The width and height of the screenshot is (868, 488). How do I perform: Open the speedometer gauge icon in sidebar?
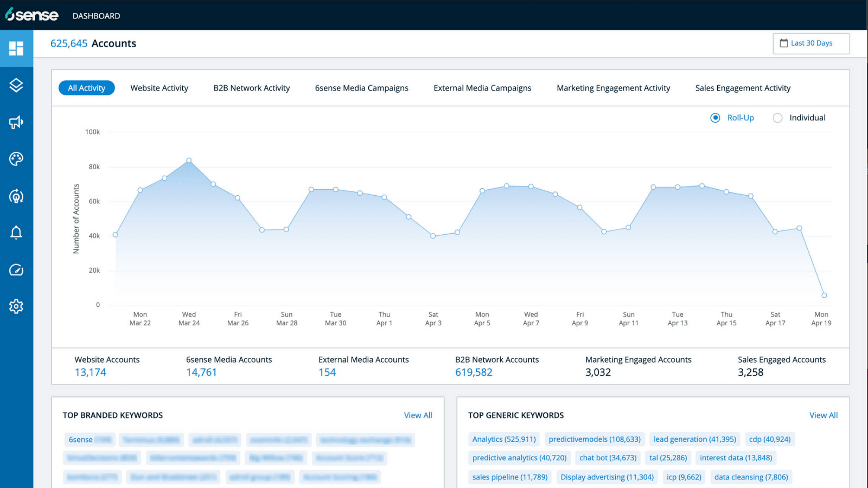click(16, 269)
